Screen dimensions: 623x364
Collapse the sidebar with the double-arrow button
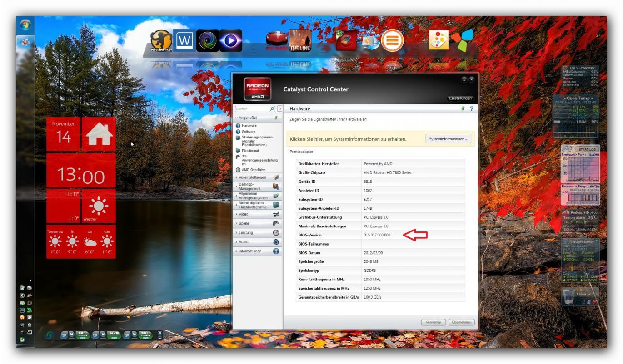coord(280,109)
